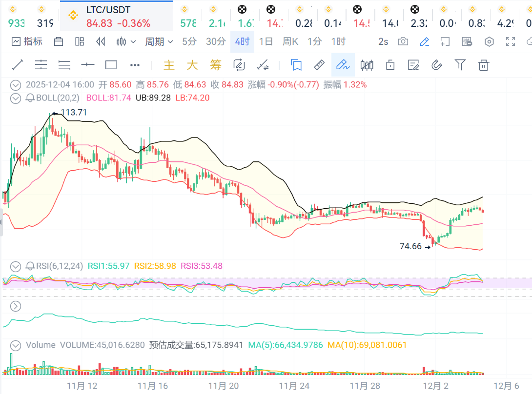Switch to the 1日 timeframe
The image size is (532, 394).
pyautogui.click(x=266, y=41)
